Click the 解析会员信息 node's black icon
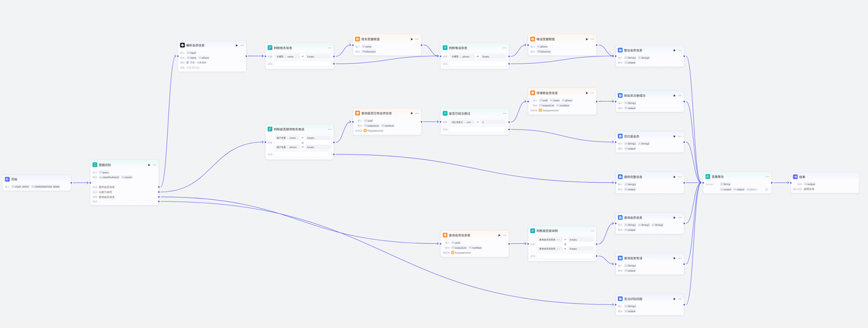Screen dimensions: 868x328 click(x=182, y=45)
